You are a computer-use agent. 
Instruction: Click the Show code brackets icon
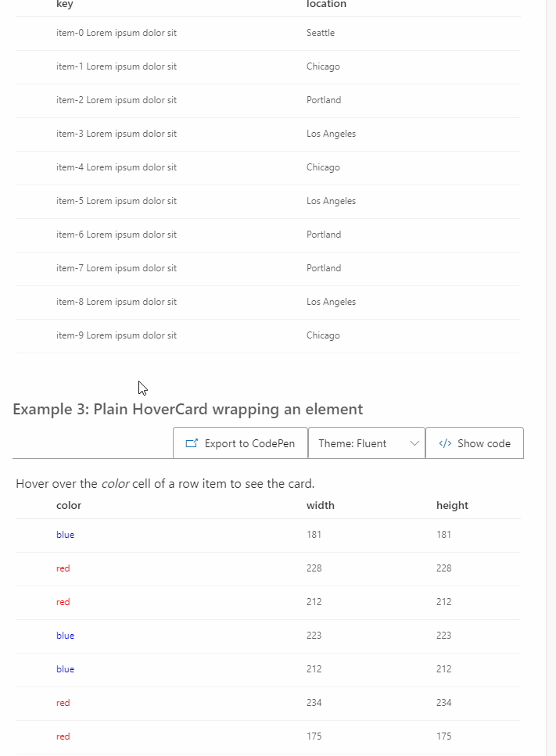pyautogui.click(x=445, y=443)
